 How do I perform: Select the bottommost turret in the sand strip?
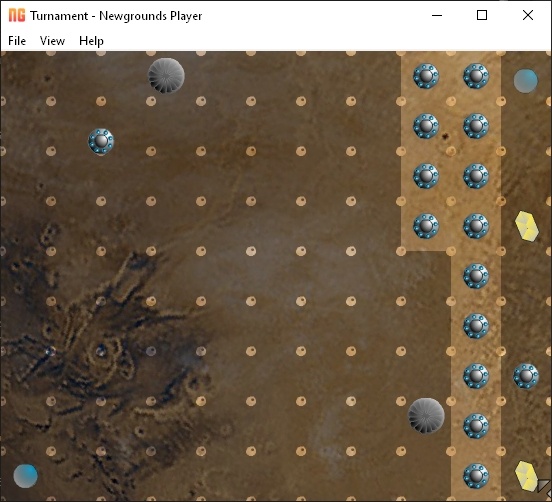point(476,476)
